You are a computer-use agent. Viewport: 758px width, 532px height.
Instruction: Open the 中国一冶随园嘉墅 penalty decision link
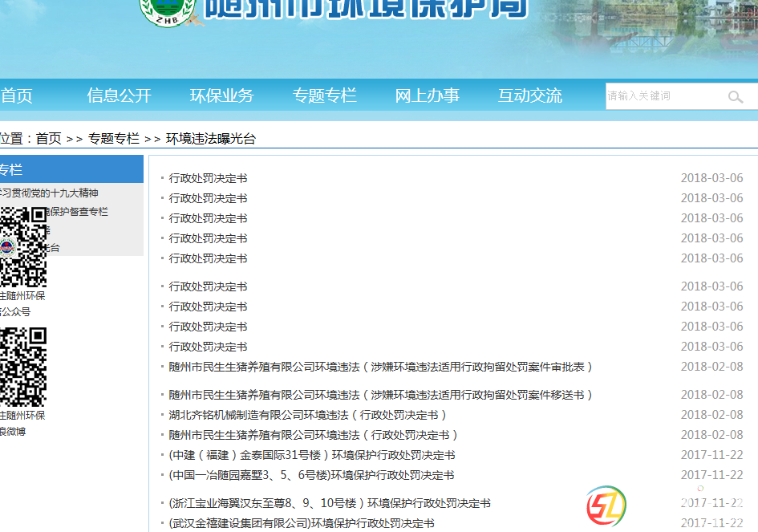[x=311, y=475]
